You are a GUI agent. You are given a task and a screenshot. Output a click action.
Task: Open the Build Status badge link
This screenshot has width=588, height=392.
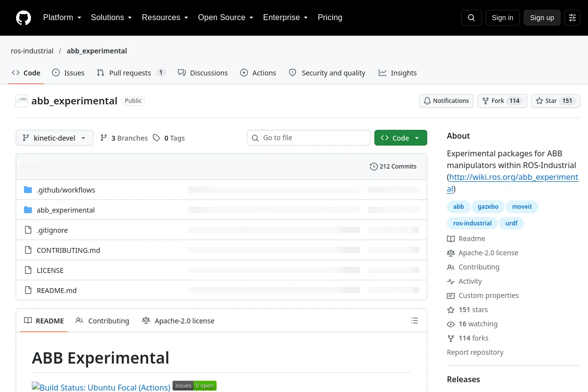101,387
